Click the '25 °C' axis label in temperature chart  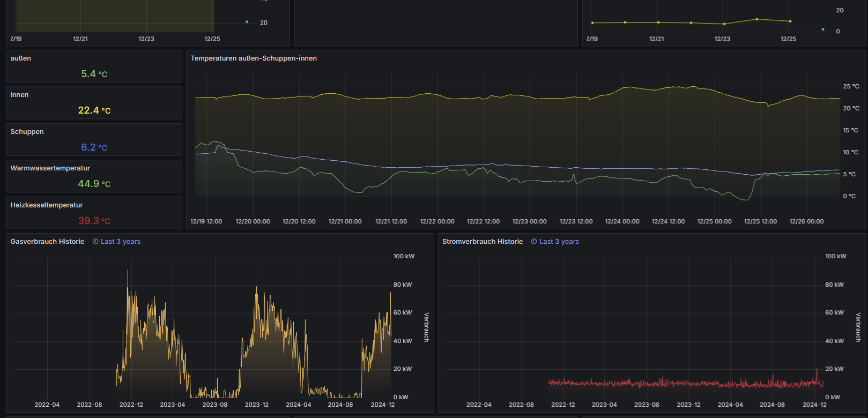(x=851, y=86)
